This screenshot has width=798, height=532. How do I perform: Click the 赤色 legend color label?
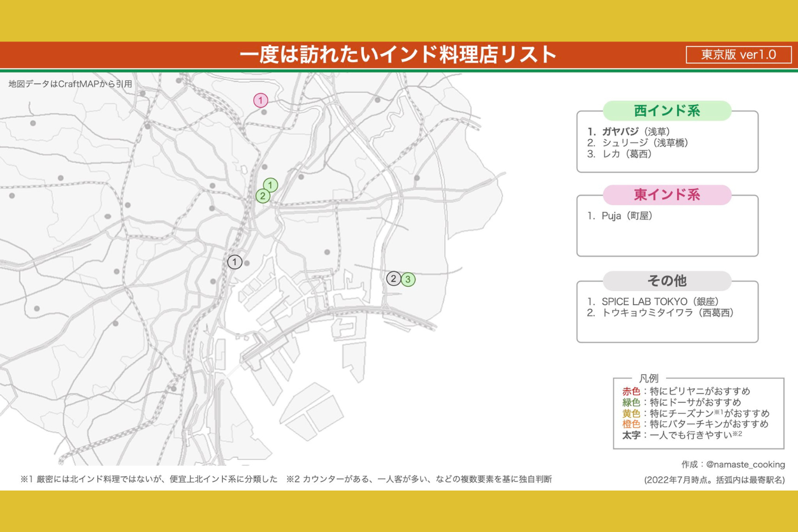[631, 391]
